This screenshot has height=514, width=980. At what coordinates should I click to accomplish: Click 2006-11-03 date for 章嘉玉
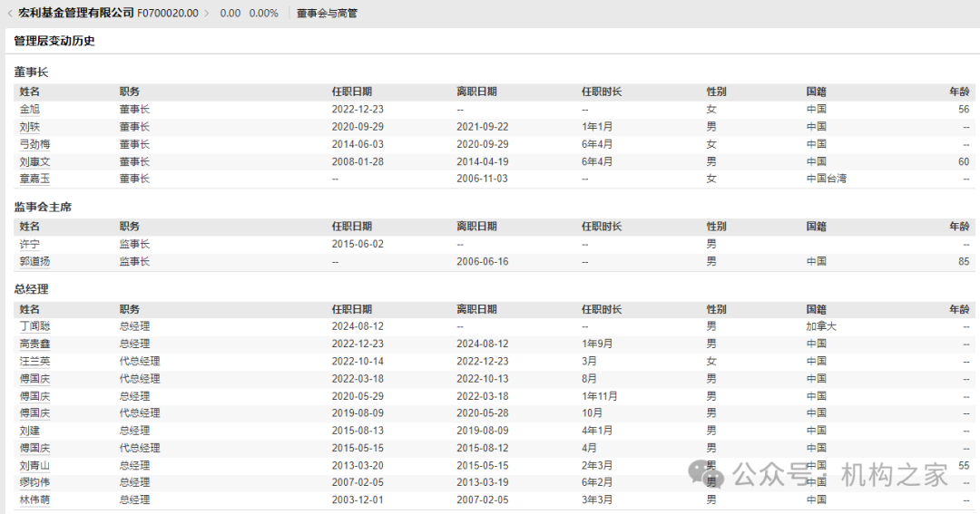click(x=483, y=179)
